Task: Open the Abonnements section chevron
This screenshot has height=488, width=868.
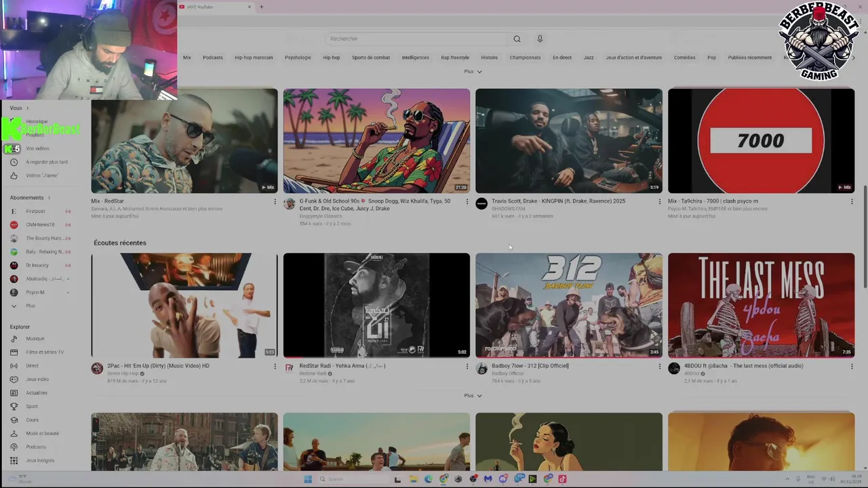Action: (x=49, y=197)
